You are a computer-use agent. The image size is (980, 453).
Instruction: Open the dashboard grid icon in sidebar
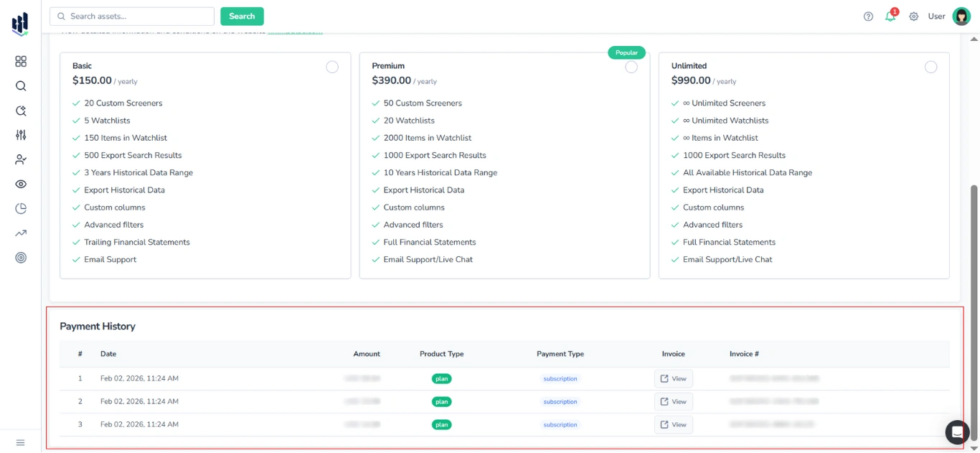(20, 61)
